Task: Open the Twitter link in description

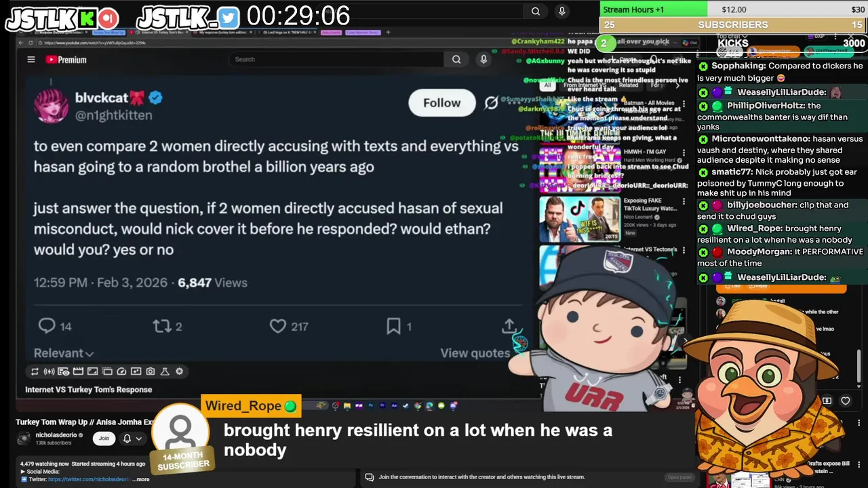Action: (x=89, y=479)
